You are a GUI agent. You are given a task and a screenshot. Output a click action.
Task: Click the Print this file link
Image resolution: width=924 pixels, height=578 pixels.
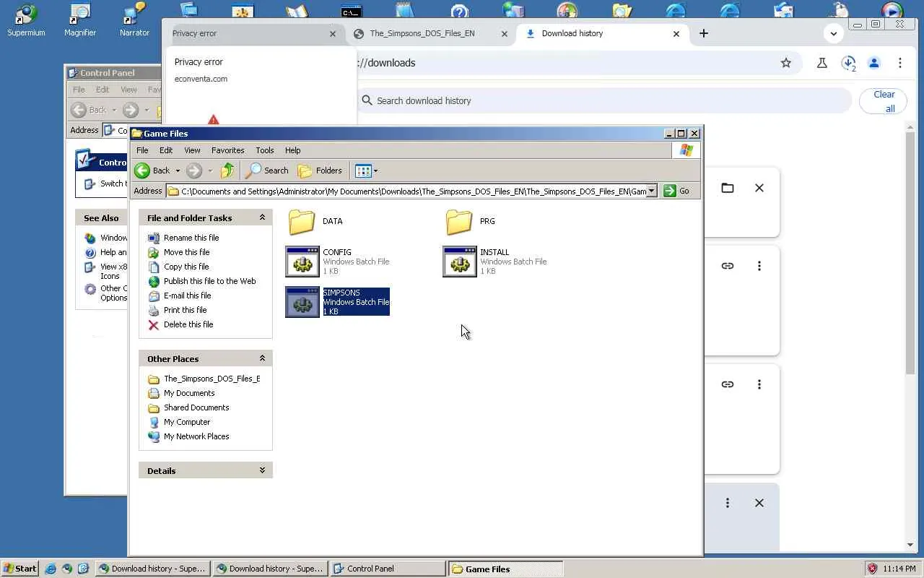click(x=185, y=310)
